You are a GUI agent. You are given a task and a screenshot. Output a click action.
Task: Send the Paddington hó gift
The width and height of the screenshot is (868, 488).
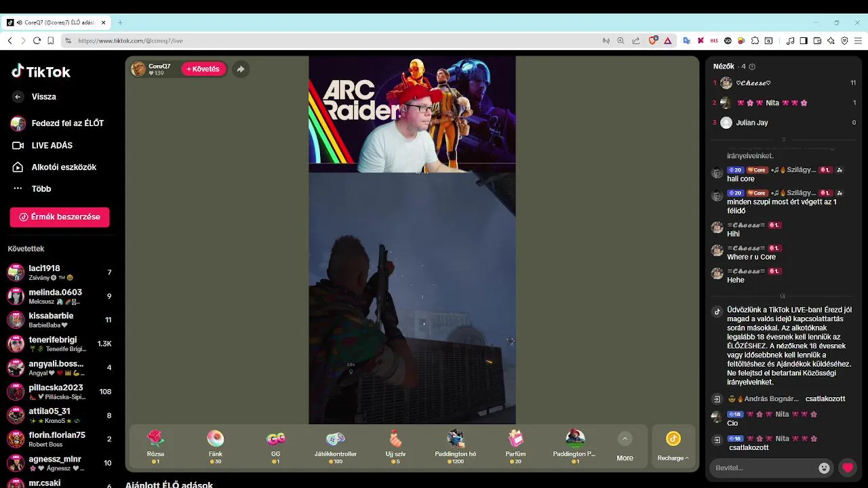455,446
